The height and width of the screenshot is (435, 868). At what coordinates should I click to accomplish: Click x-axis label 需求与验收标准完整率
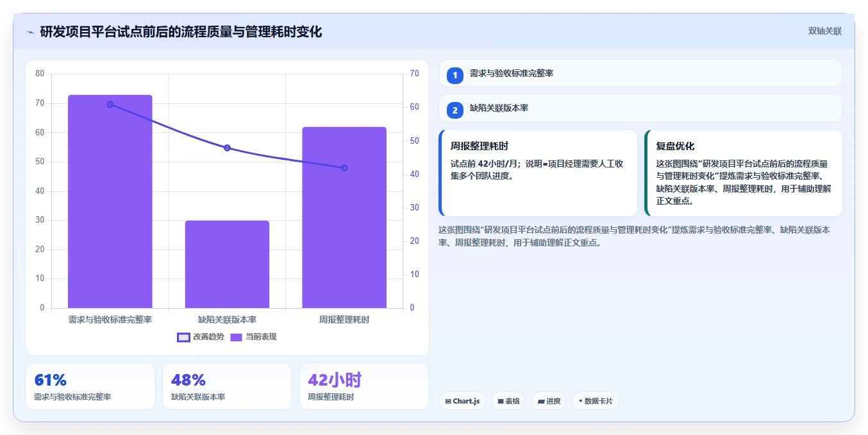click(x=110, y=320)
